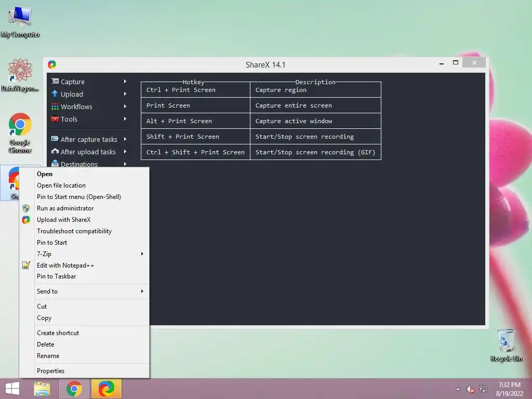Choose Run as administrator
This screenshot has width=532, height=399.
[84, 208]
